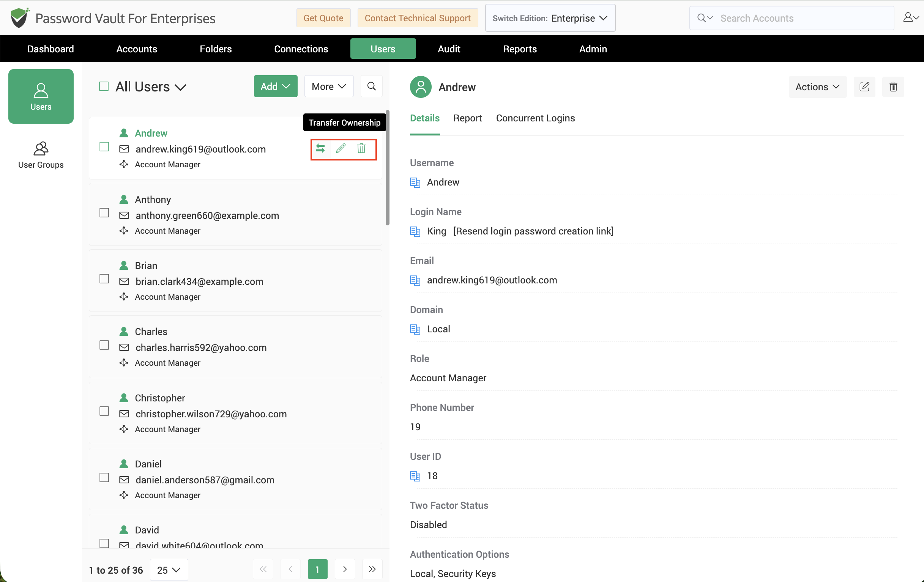The image size is (924, 582).
Task: Copy Email value using copy icon
Action: click(415, 280)
